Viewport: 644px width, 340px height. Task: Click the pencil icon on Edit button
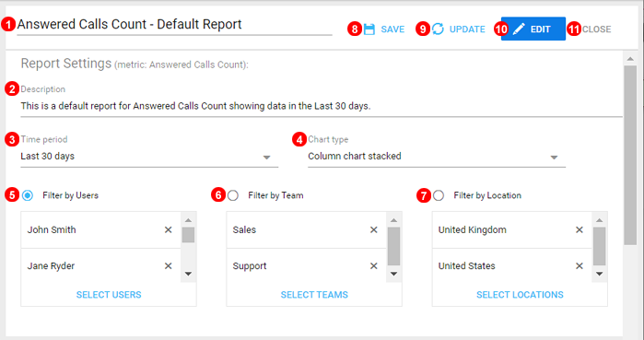pos(519,29)
